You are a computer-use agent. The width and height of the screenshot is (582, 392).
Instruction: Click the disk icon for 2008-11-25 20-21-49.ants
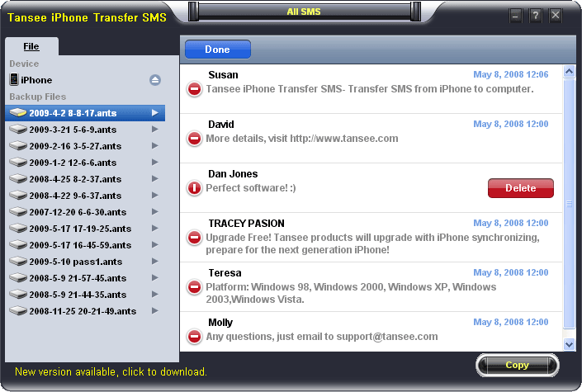point(18,310)
